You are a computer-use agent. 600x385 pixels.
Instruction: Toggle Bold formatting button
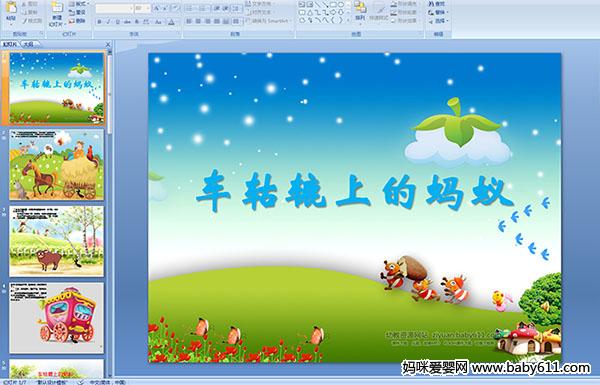[99, 22]
